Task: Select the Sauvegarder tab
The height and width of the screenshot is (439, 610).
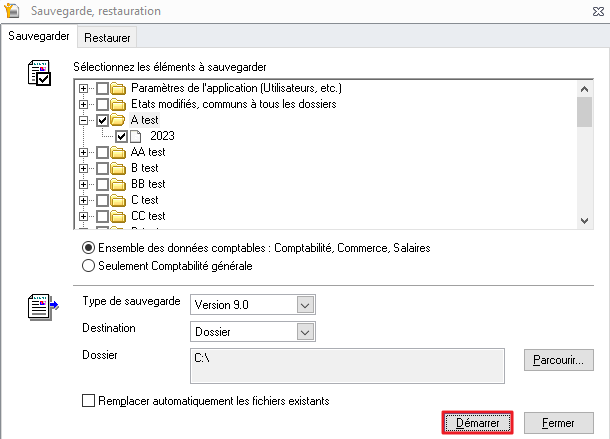Action: tap(39, 36)
